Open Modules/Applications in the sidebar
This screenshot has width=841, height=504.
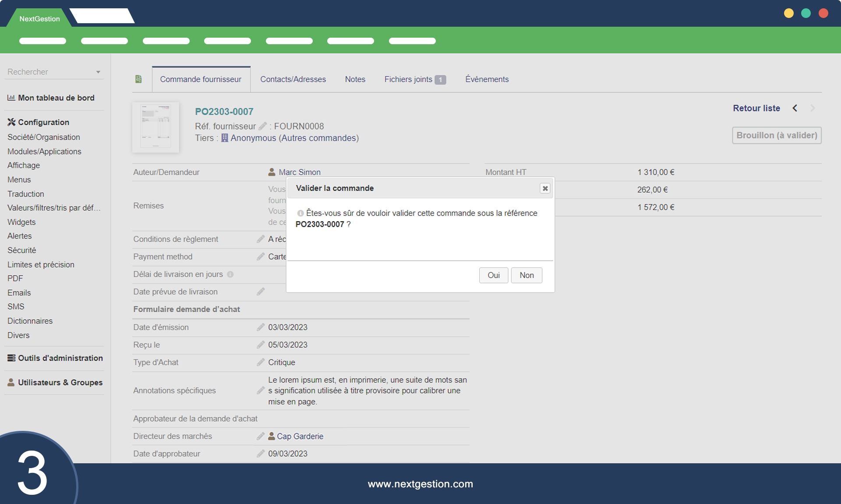point(44,152)
